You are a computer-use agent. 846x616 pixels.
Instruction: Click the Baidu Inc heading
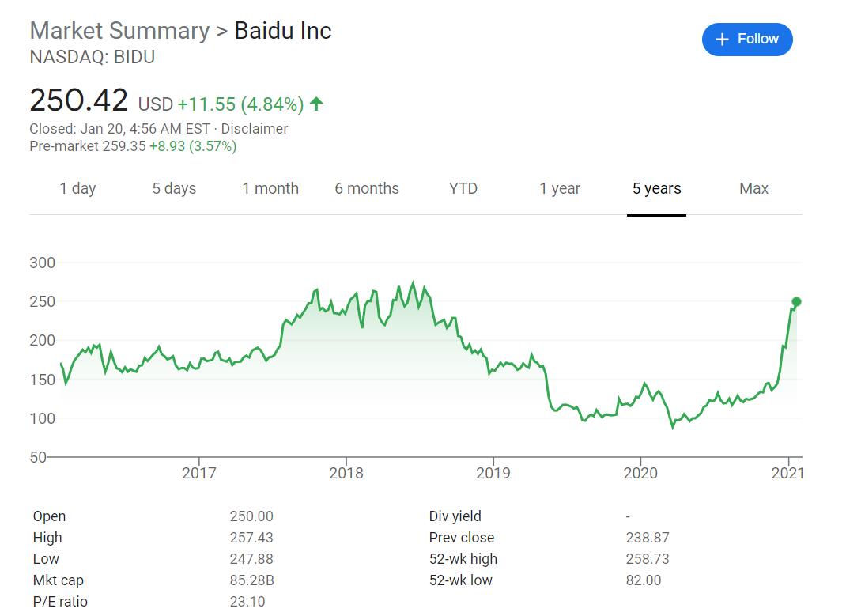pos(282,31)
